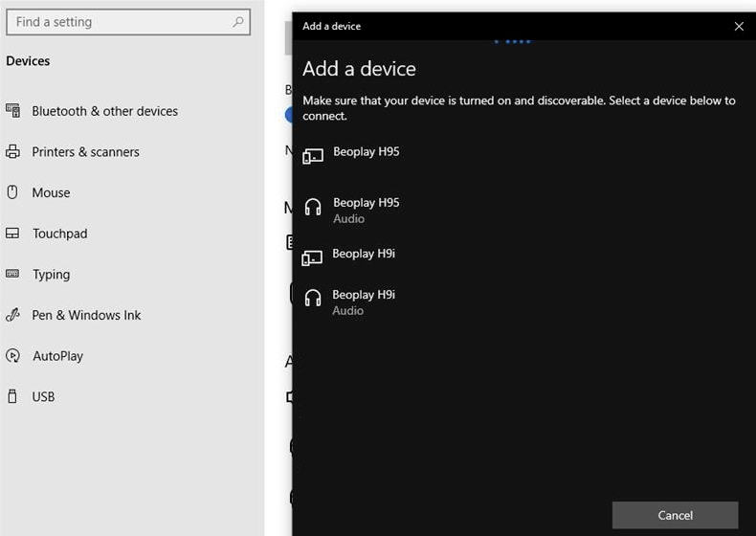Click display icon of first Beoplay H95

tap(313, 156)
